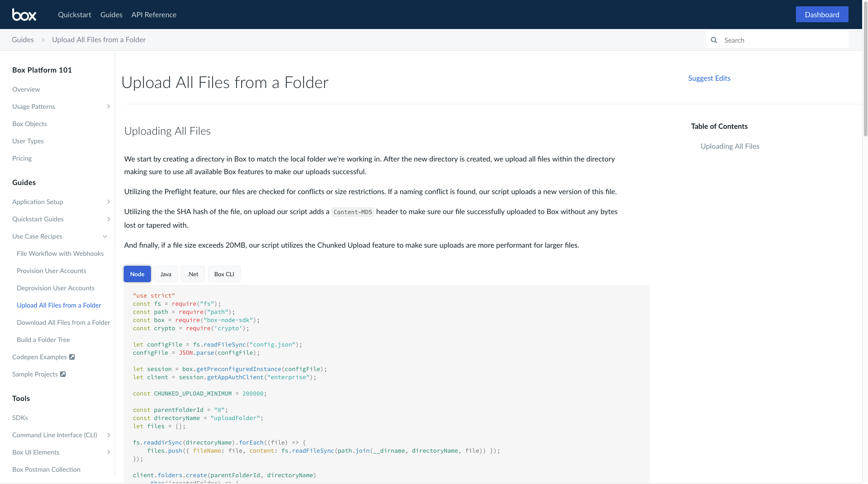Open Sample Projects external link icon
The height and width of the screenshot is (484, 868).
point(63,374)
